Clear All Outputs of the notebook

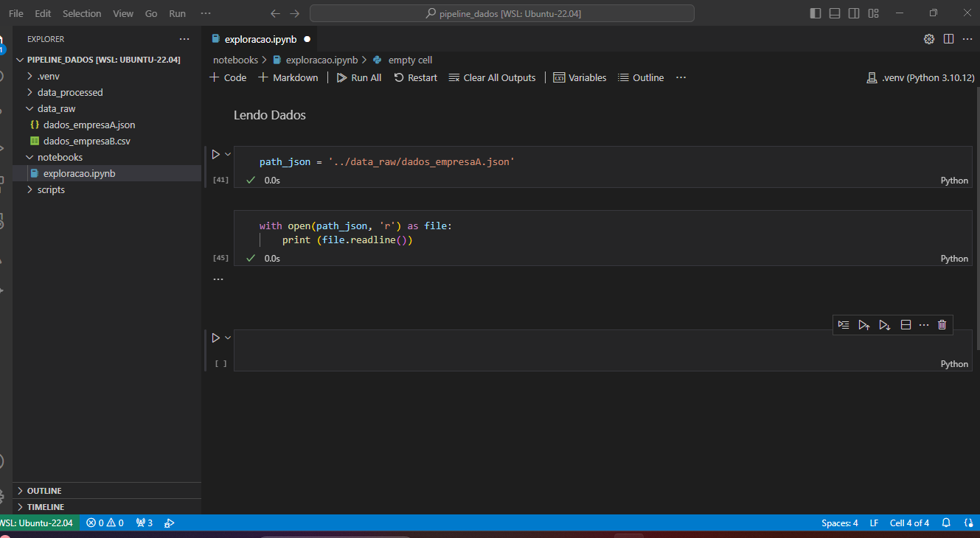pos(492,77)
